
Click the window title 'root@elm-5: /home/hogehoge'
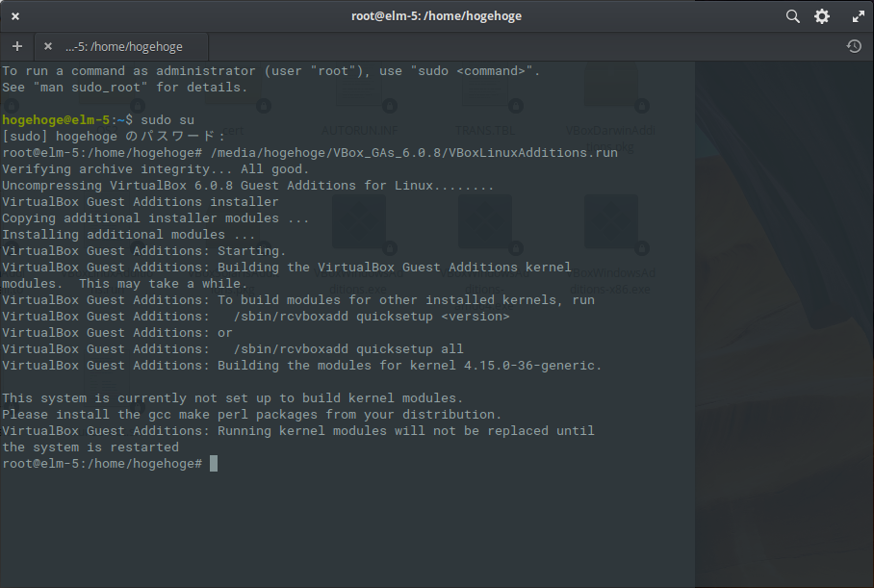436,16
